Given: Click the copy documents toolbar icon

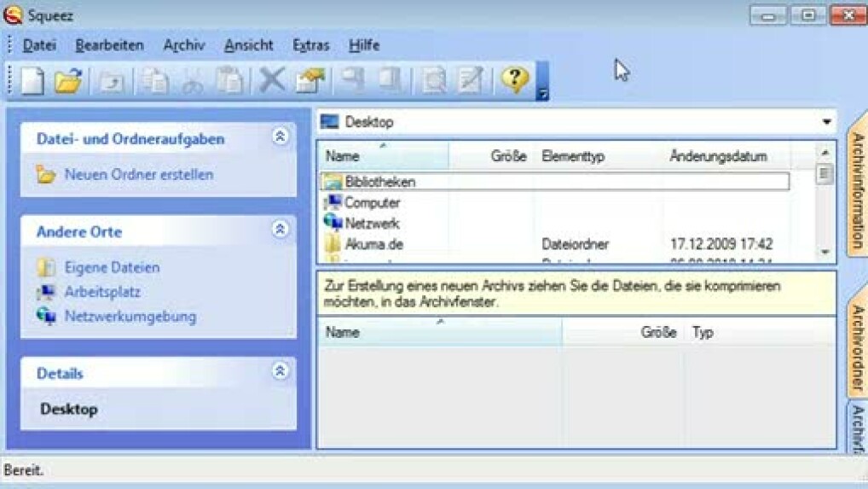Looking at the screenshot, I should click(154, 80).
